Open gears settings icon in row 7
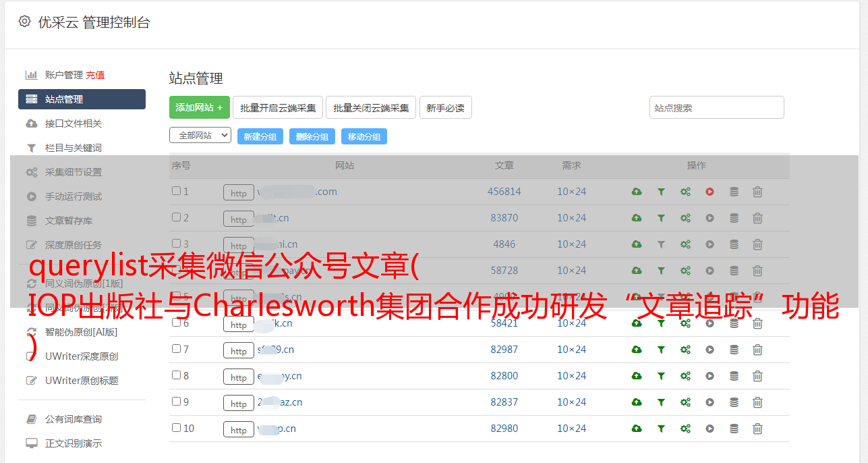 (685, 350)
